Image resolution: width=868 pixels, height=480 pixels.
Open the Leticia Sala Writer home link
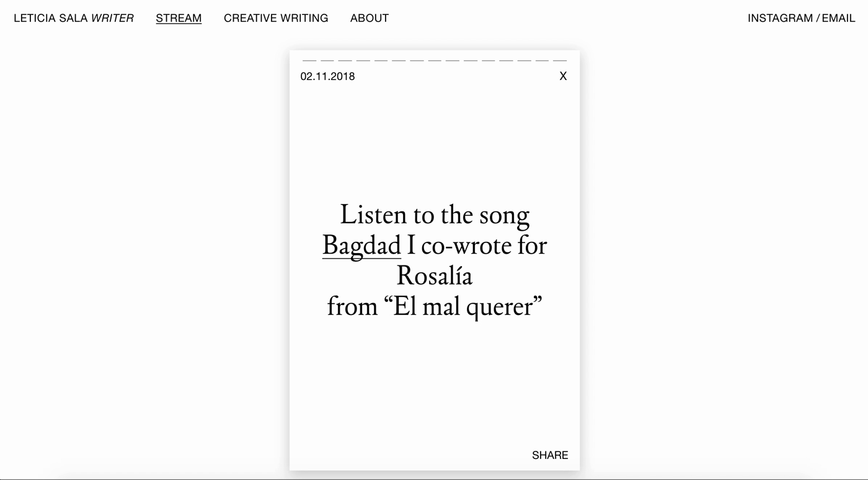[74, 18]
